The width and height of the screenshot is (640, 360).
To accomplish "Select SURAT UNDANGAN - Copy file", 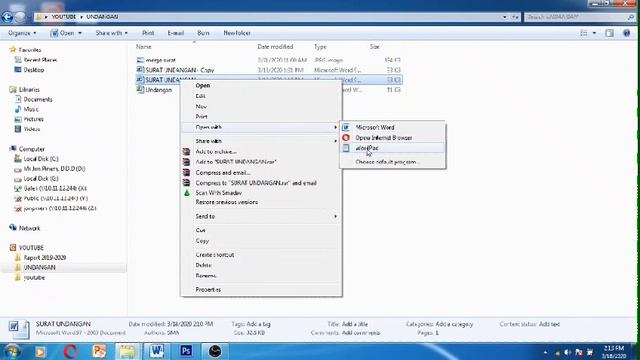I will click(x=180, y=70).
